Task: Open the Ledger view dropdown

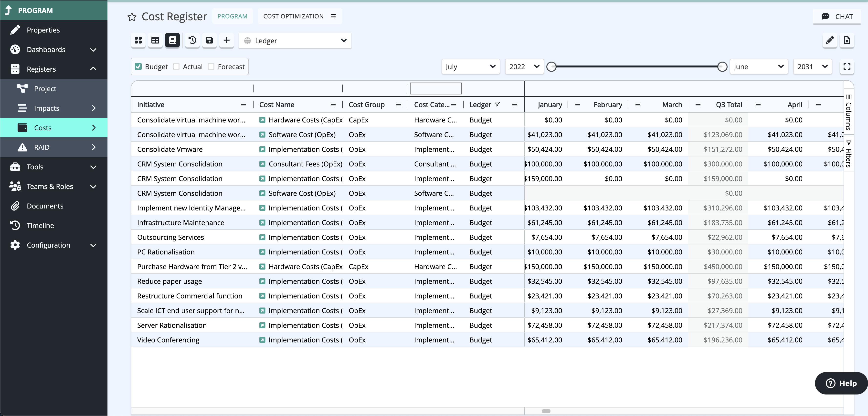Action: pyautogui.click(x=295, y=41)
